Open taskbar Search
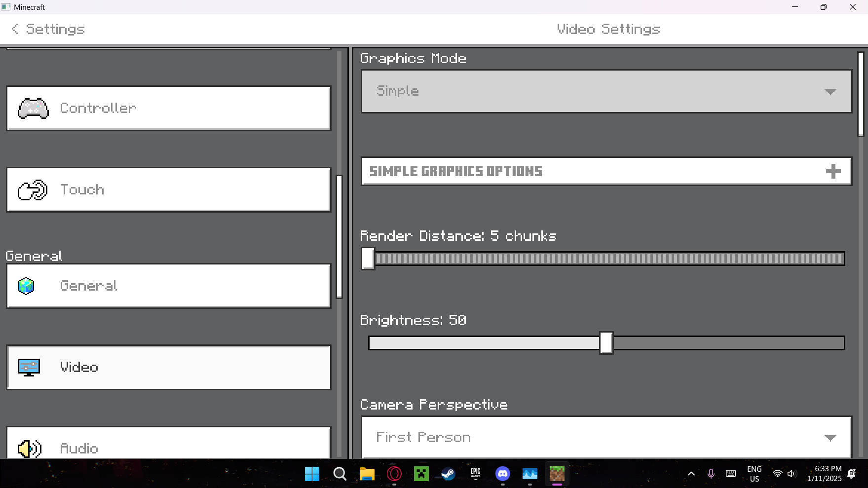The image size is (868, 488). click(x=340, y=474)
